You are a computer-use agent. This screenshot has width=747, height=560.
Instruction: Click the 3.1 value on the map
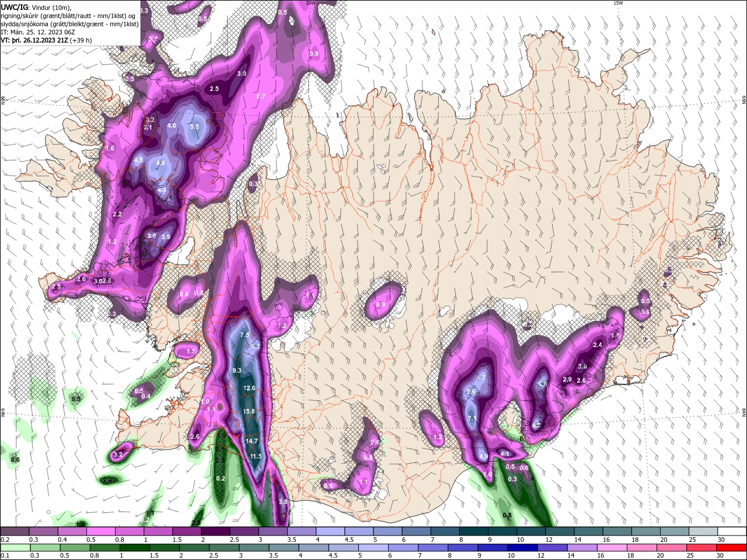tap(148, 127)
